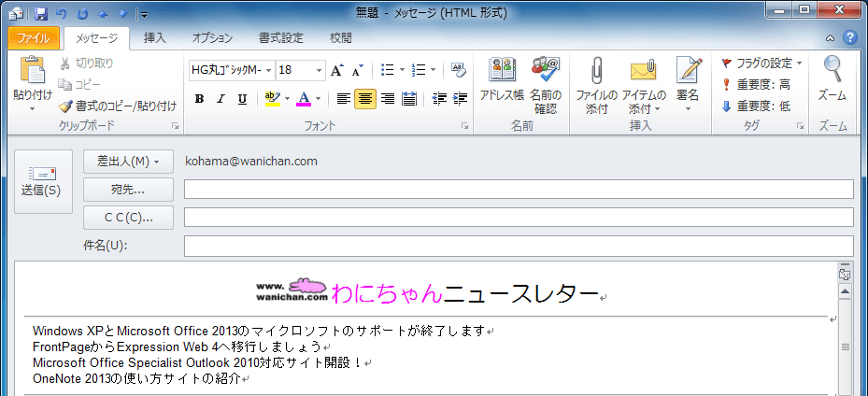Image resolution: width=868 pixels, height=396 pixels.
Task: Insert a numbered list
Action: tap(419, 70)
